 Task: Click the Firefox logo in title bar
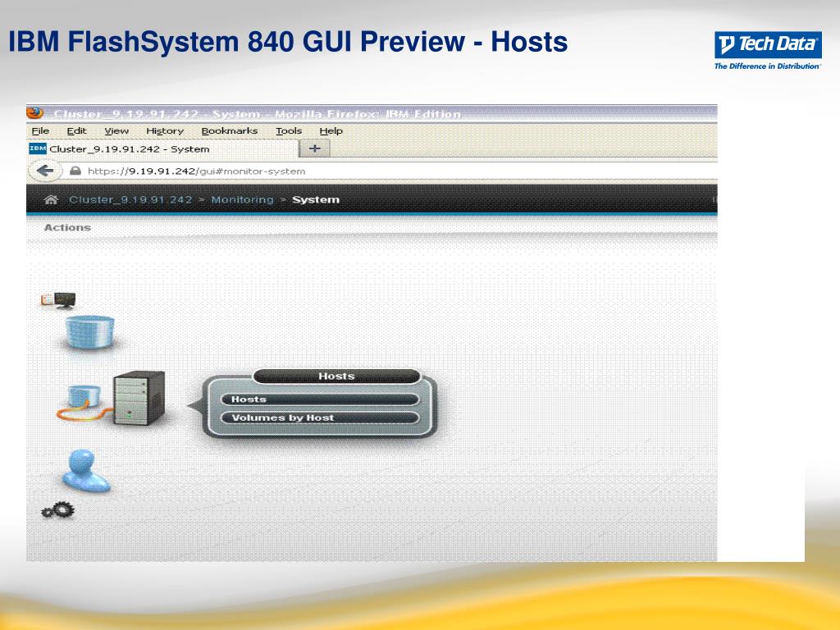click(34, 113)
